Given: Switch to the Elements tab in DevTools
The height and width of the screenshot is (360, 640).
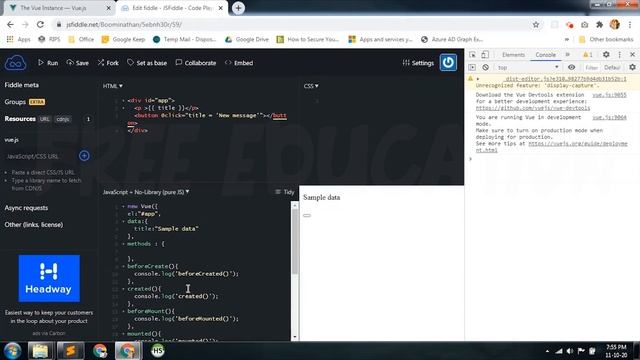Looking at the screenshot, I should pos(513,55).
